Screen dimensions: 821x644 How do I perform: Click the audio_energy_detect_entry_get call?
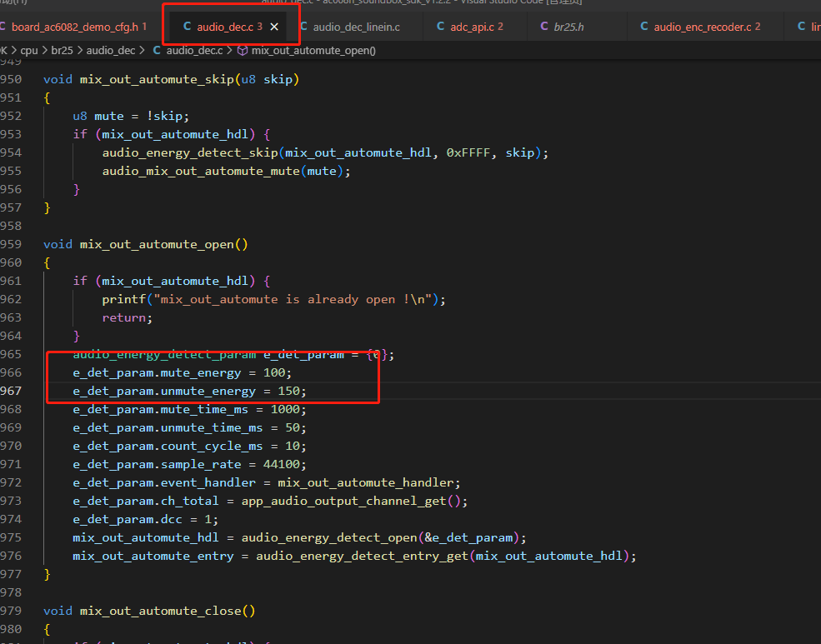tap(362, 556)
